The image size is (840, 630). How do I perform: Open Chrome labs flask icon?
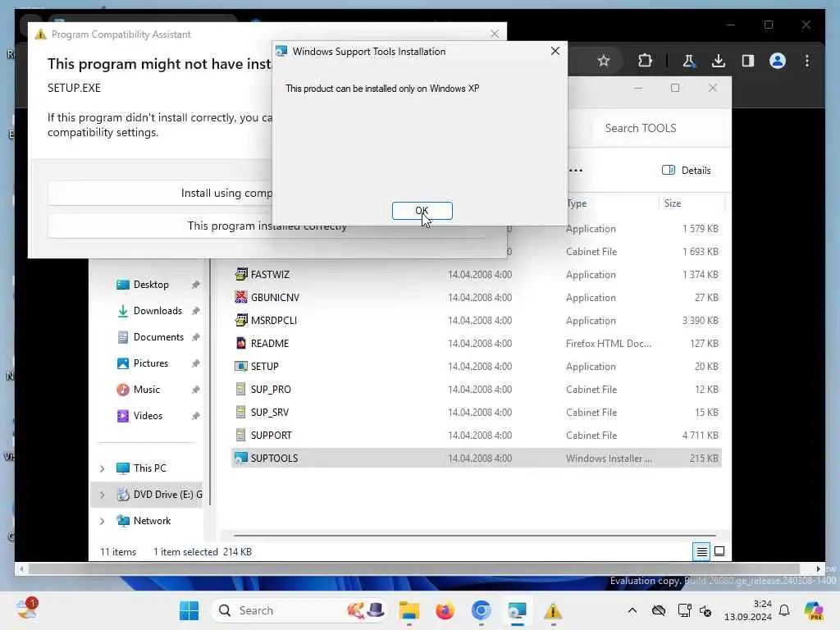pos(688,61)
